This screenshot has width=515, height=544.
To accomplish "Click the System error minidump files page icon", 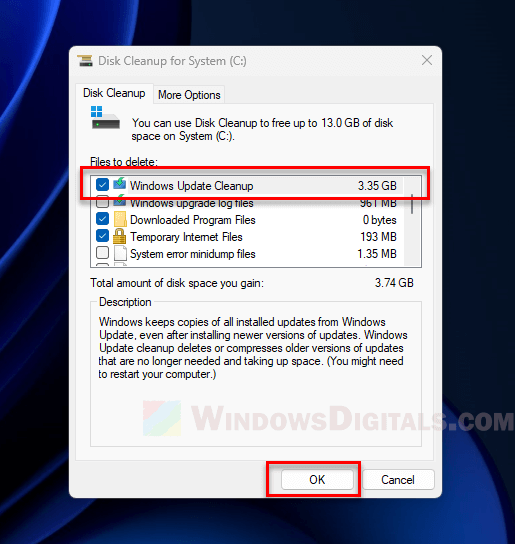I will pos(120,253).
